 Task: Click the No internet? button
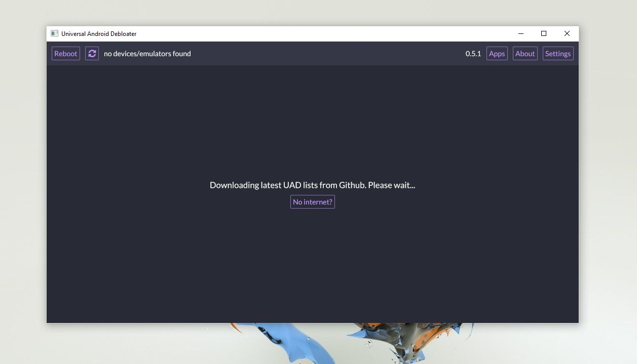point(313,202)
